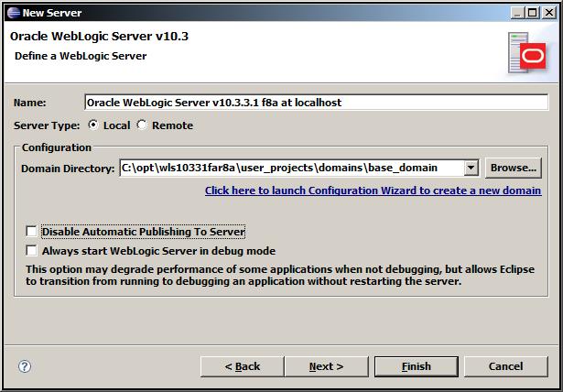Cancel the New Server dialog
The width and height of the screenshot is (563, 392).
tap(505, 366)
